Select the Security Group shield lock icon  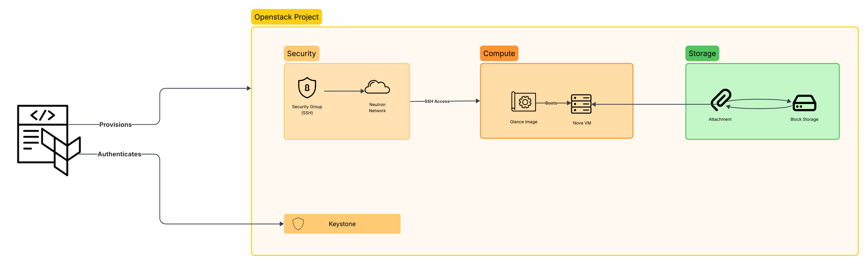307,88
